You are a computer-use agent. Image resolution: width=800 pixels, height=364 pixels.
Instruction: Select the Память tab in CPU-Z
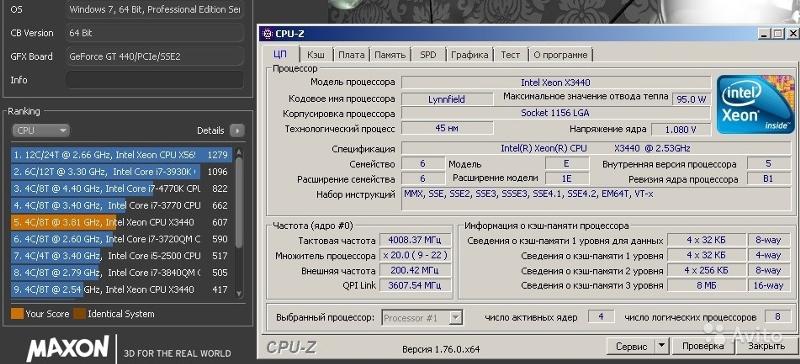click(x=390, y=55)
